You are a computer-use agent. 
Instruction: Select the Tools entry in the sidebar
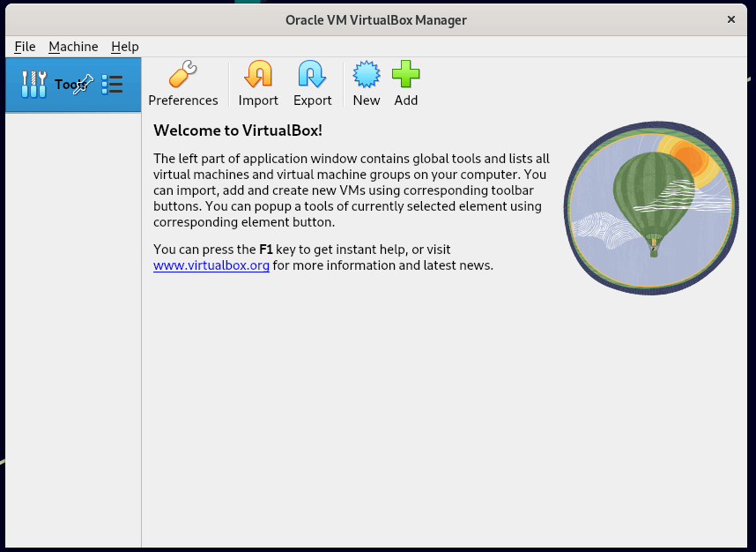point(73,85)
